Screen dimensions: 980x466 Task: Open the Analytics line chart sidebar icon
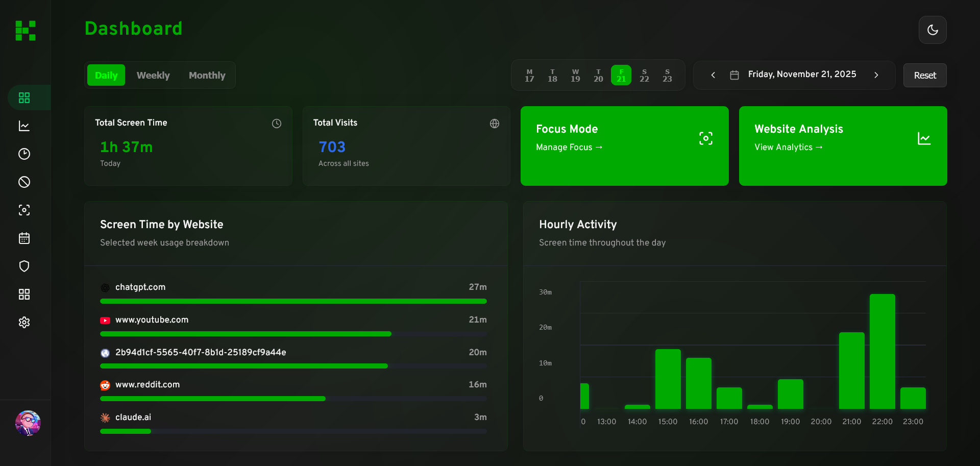click(x=24, y=126)
